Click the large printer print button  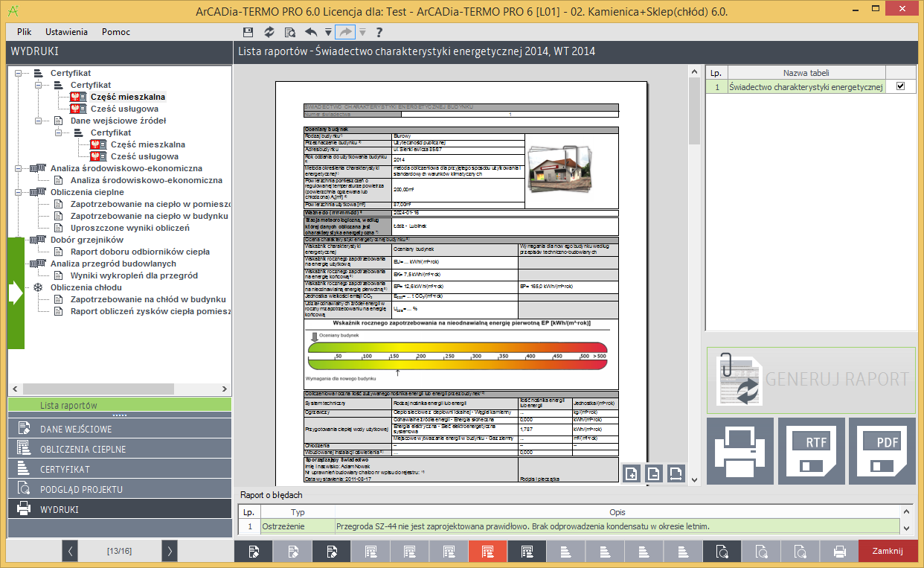coord(739,451)
